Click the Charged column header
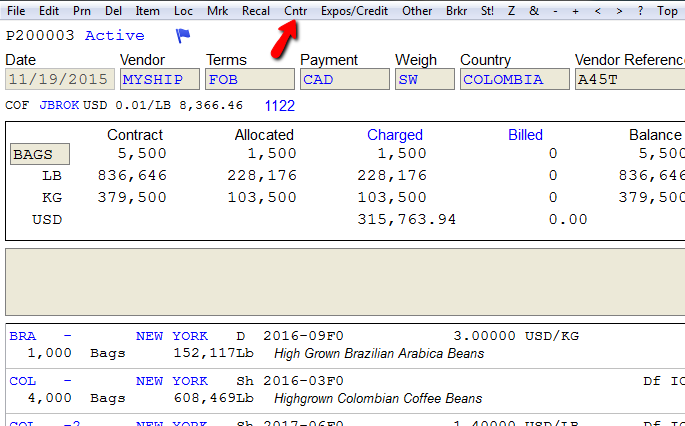The height and width of the screenshot is (426, 685). point(395,135)
